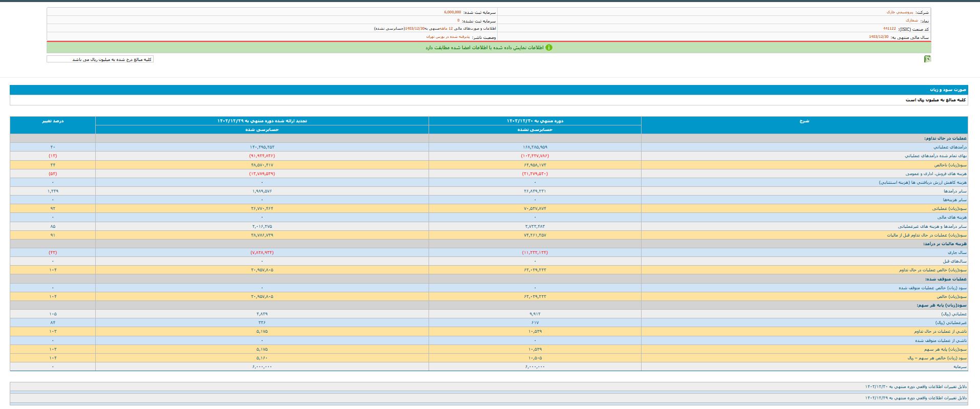Click the تجدید ارائه شده column header
The width and height of the screenshot is (980, 409).
pyautogui.click(x=262, y=121)
